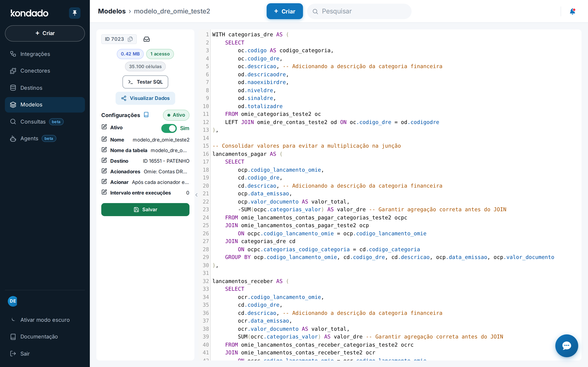Click Visualizar Dados button
This screenshot has height=367, width=588.
pos(145,98)
